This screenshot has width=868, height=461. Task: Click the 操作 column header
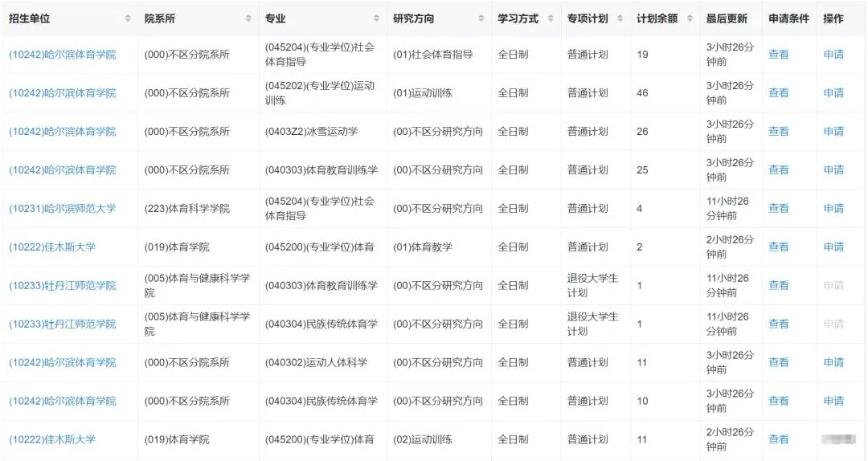pyautogui.click(x=833, y=18)
